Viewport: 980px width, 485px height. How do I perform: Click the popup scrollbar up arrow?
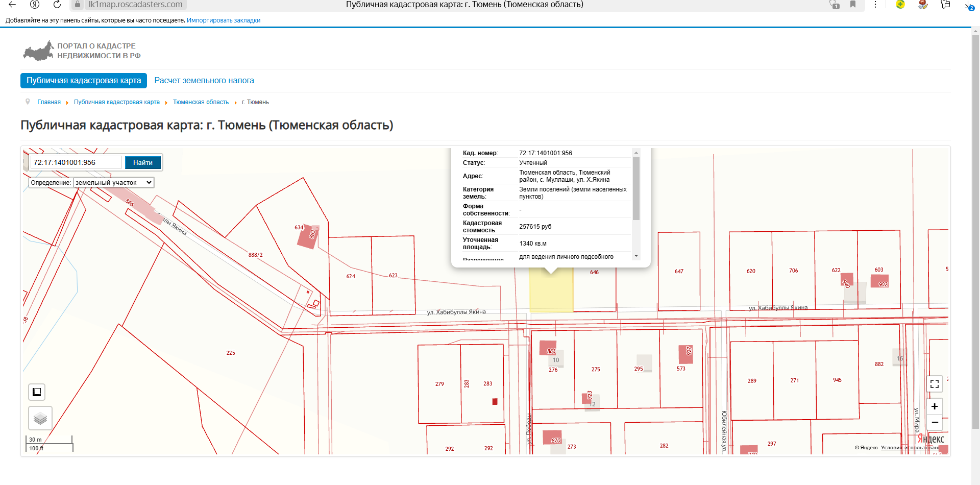point(636,153)
